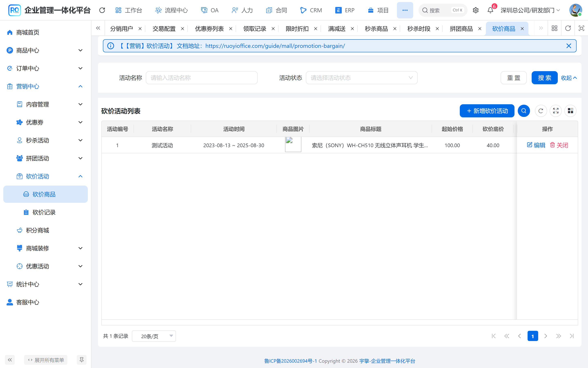Open the 20条/页 page size selector

154,336
